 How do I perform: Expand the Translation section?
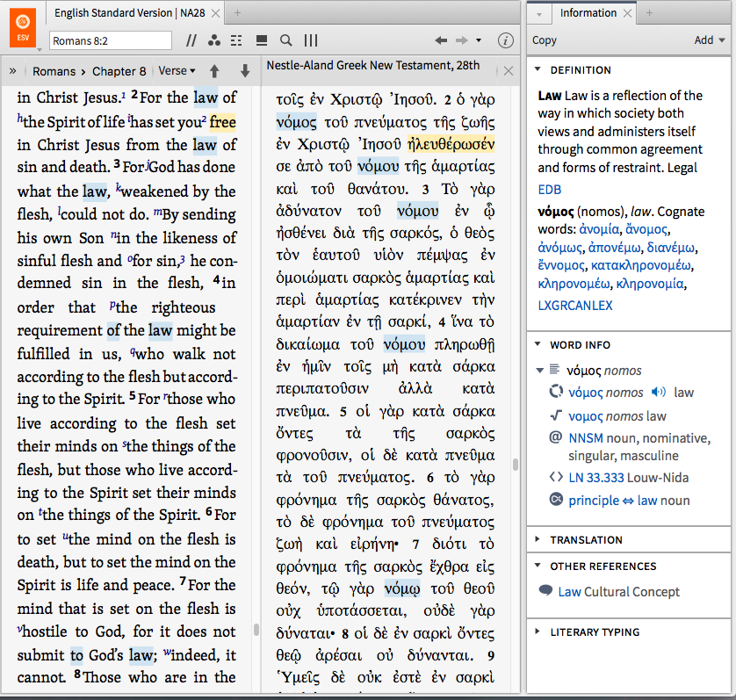pos(538,539)
